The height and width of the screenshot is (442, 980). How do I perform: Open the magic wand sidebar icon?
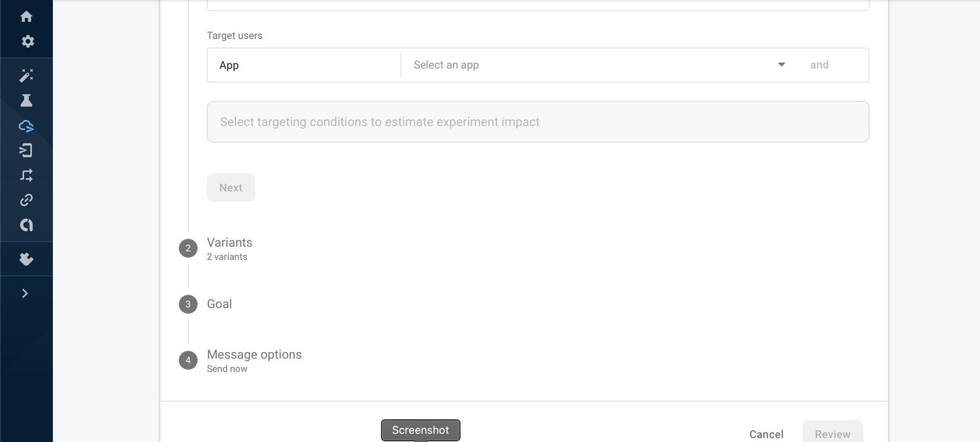26,75
